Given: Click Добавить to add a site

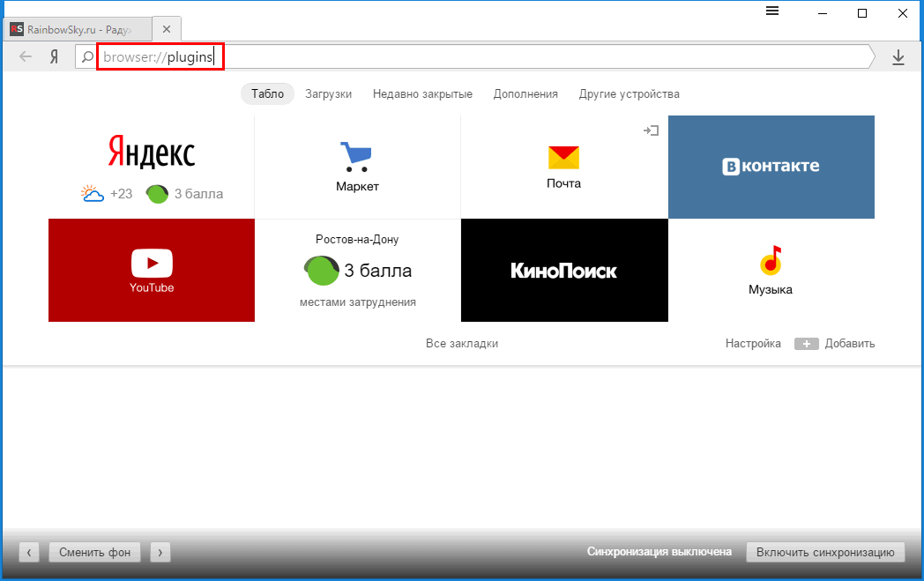Looking at the screenshot, I should [x=834, y=344].
